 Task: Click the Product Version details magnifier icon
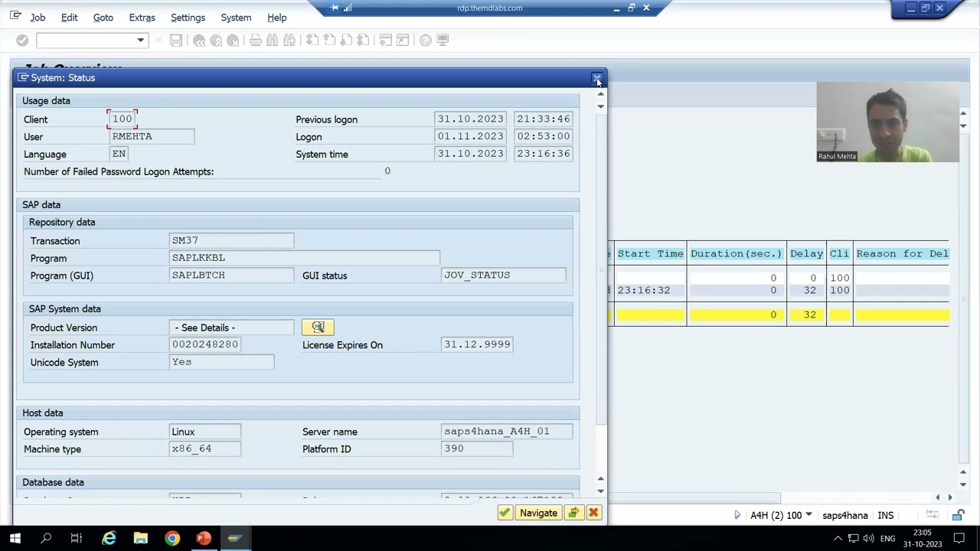tap(318, 328)
